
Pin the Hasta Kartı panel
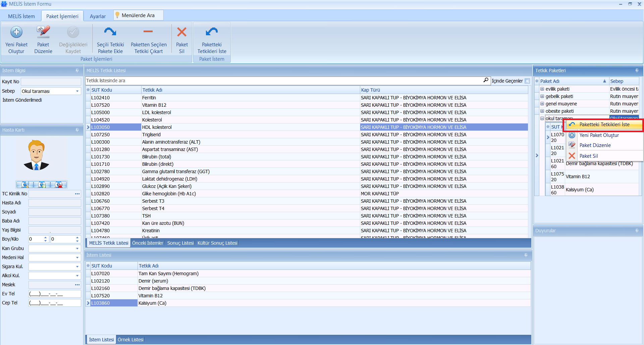[x=77, y=130]
